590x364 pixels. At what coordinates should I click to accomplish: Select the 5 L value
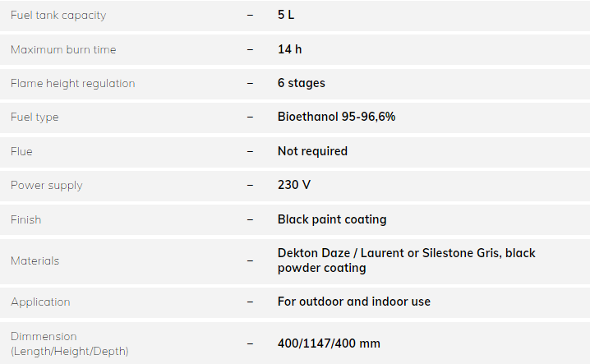[286, 15]
